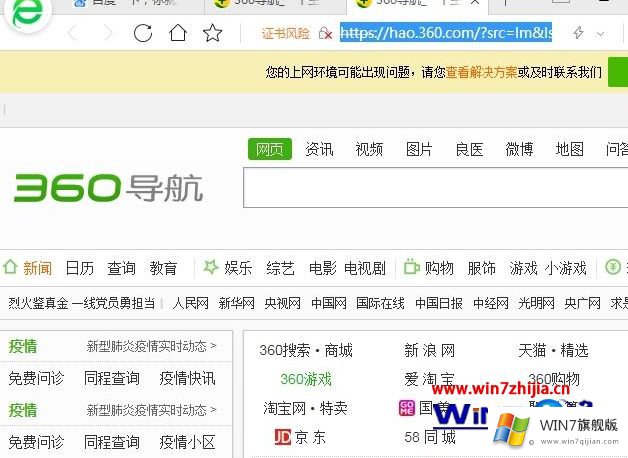Screen dimensions: 628x458
Task: Open the 同程查询 link beside 疫情快讯
Action: 112,378
